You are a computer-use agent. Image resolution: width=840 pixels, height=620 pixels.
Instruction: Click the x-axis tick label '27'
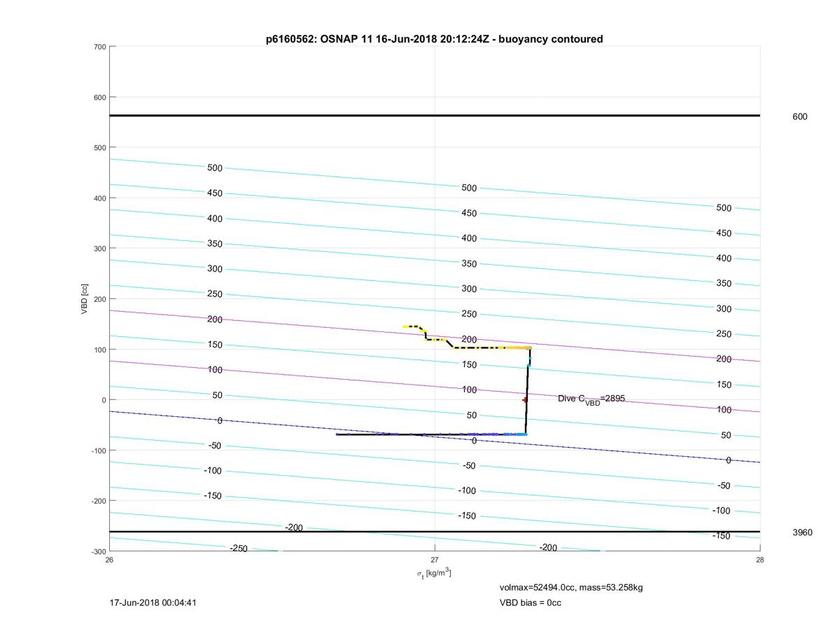tap(435, 560)
